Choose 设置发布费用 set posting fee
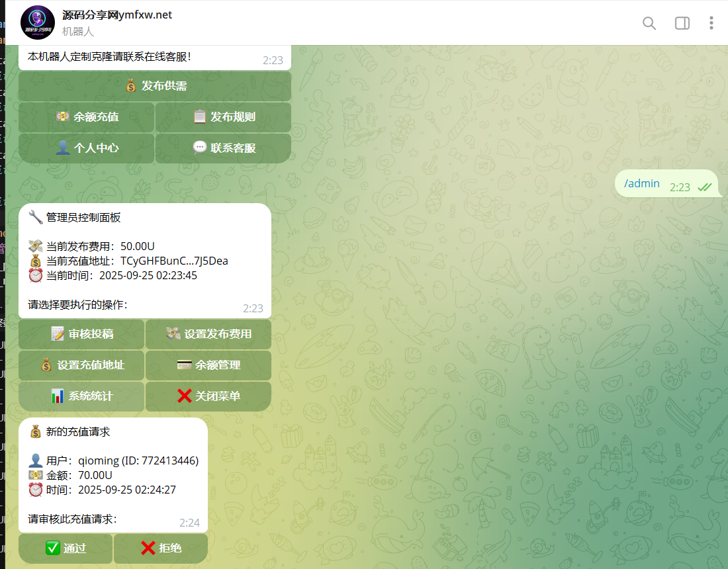Image resolution: width=728 pixels, height=569 pixels. (208, 334)
